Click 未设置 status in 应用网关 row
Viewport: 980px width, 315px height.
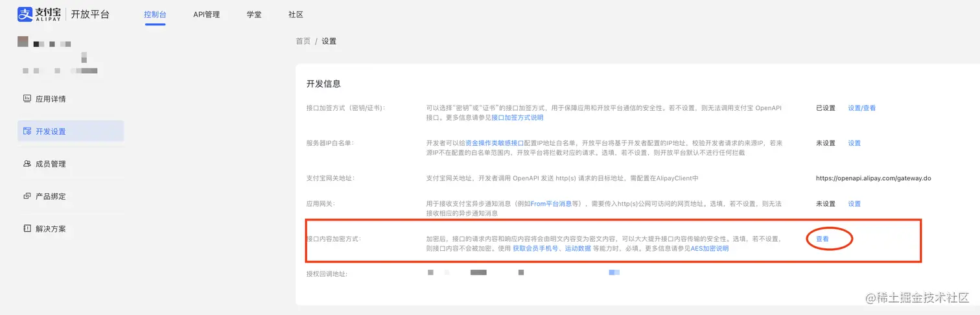[826, 204]
